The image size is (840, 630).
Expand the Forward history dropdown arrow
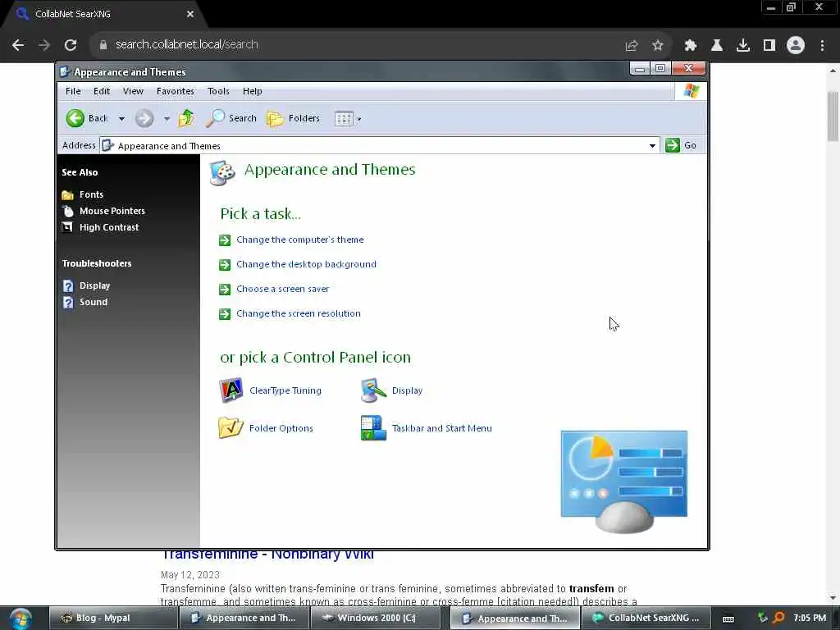pyautogui.click(x=167, y=119)
